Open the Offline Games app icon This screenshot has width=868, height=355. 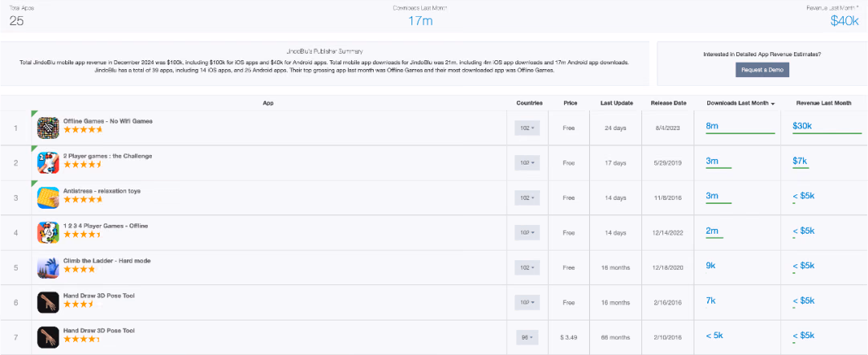click(48, 128)
